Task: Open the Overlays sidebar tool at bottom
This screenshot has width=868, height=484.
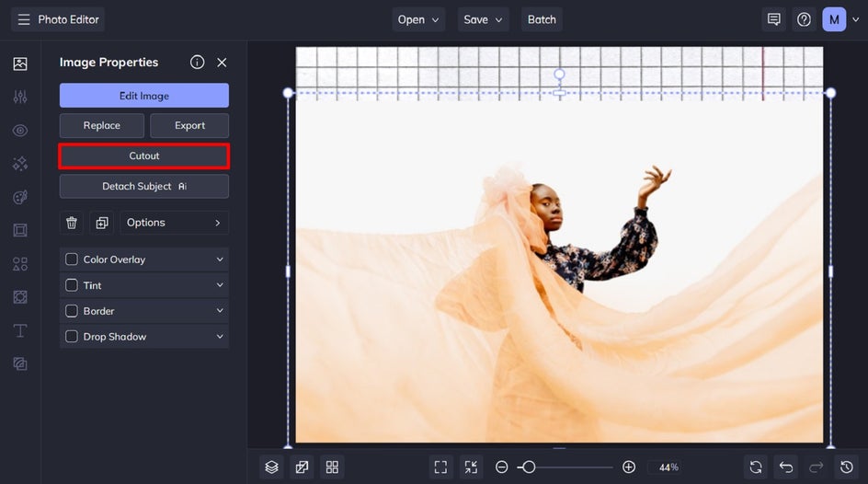Action: click(20, 363)
